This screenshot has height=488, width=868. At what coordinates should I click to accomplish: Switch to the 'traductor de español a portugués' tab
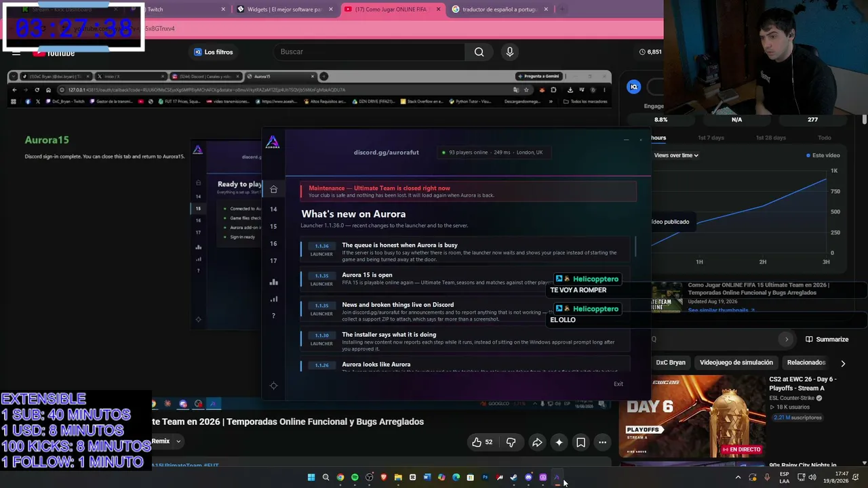pos(499,9)
